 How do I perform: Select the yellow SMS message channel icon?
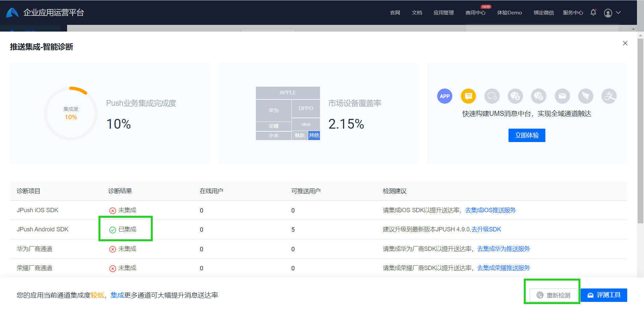(x=468, y=96)
